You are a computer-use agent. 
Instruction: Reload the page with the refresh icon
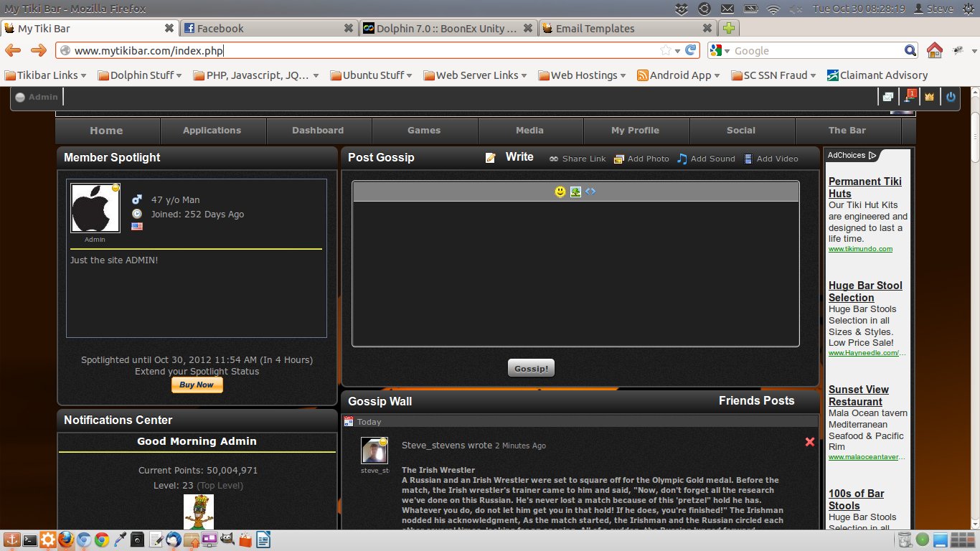[x=691, y=50]
